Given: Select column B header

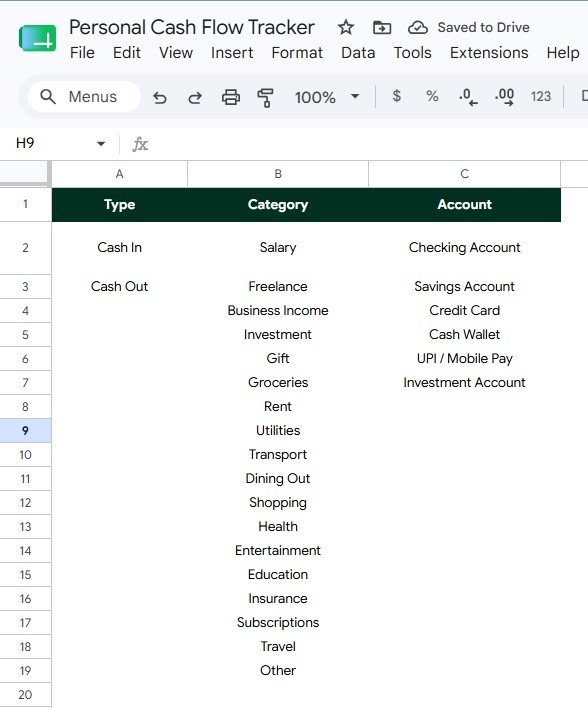Looking at the screenshot, I should 278,174.
